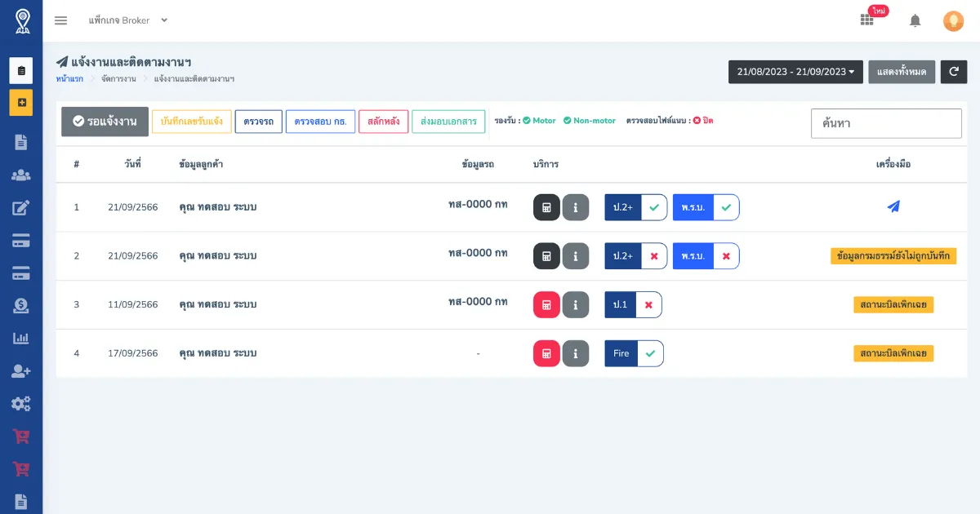Open the users group sidebar icon

tap(21, 175)
